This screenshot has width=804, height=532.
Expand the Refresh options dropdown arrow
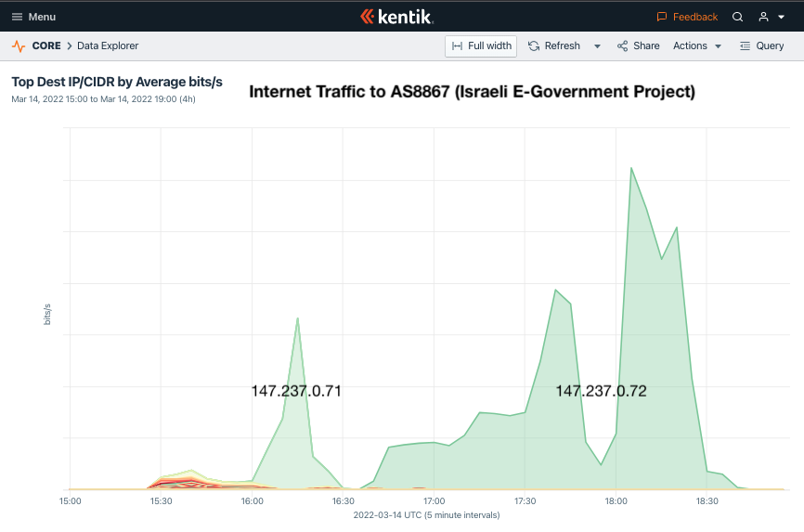(x=597, y=46)
